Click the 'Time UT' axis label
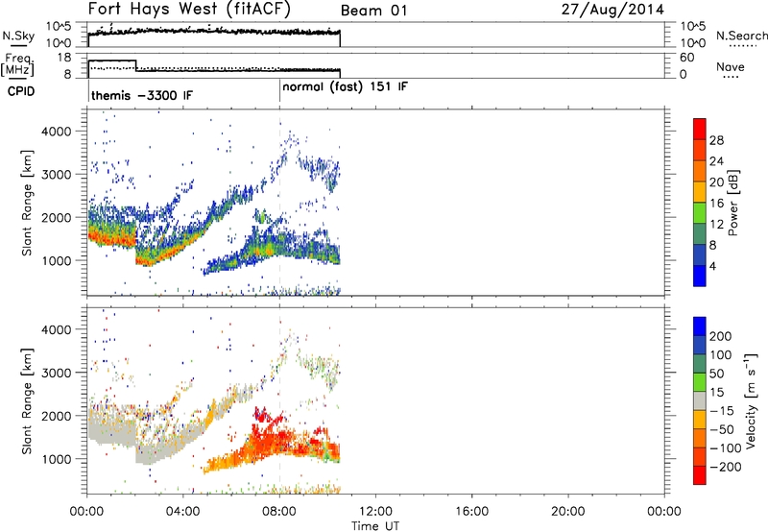Image resolution: width=768 pixels, height=532 pixels. [x=375, y=526]
